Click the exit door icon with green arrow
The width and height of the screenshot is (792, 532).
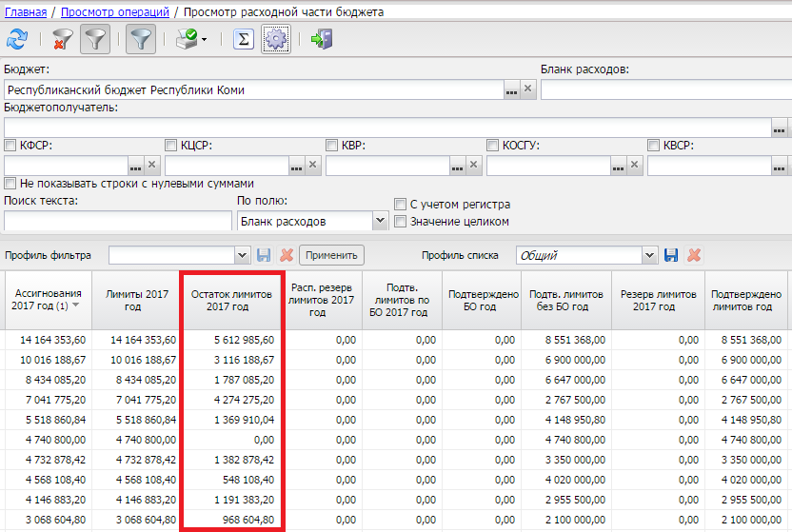(322, 39)
